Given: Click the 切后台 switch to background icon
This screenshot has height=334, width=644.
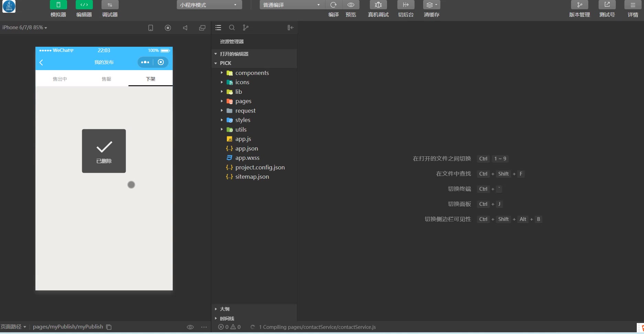Looking at the screenshot, I should pos(406,5).
